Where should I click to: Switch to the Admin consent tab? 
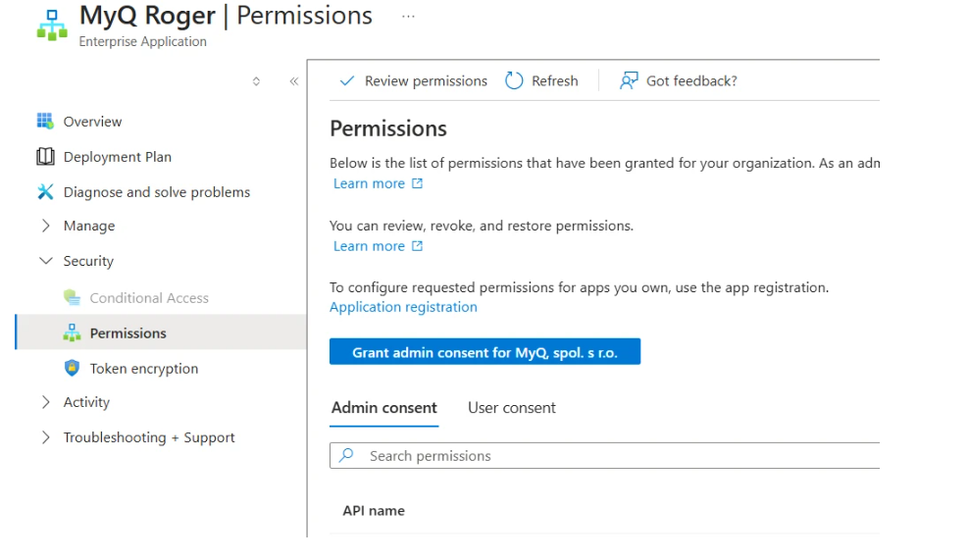384,408
